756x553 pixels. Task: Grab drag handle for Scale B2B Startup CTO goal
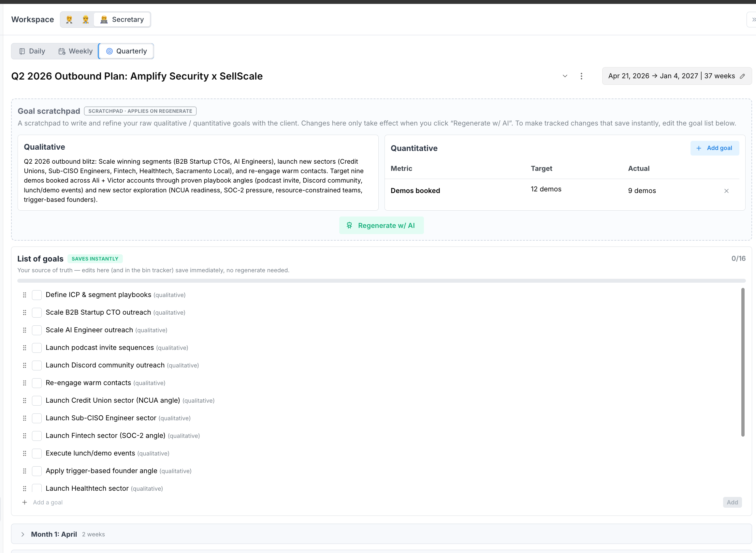[24, 312]
